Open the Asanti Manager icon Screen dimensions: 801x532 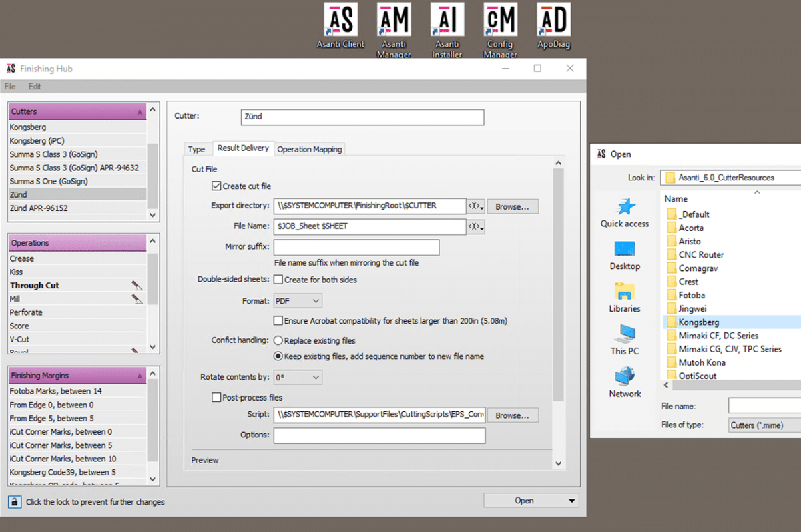coord(394,20)
